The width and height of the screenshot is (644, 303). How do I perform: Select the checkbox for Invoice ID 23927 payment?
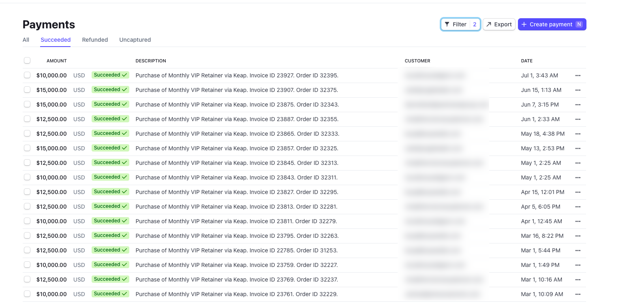[27, 75]
